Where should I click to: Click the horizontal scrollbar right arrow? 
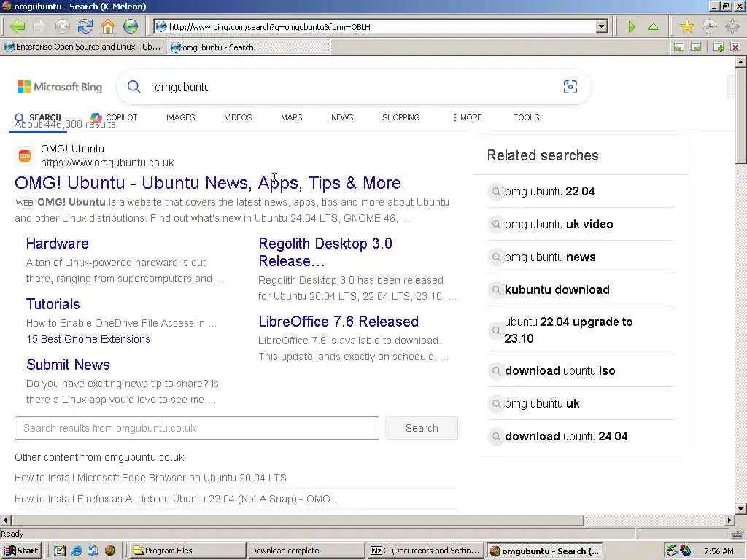coord(729,520)
